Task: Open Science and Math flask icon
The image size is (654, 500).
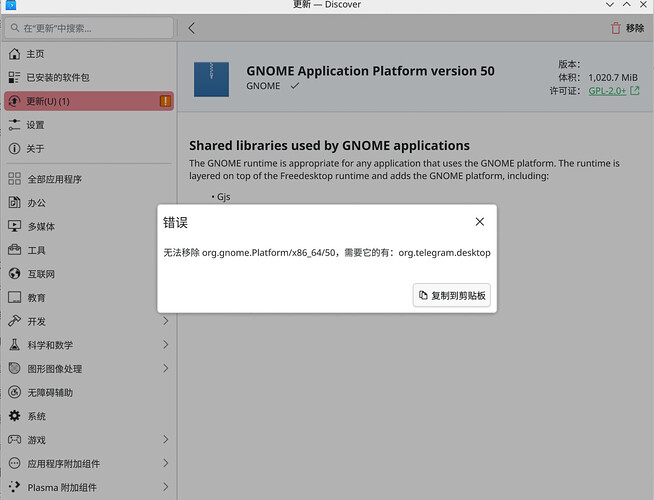Action: [14, 345]
